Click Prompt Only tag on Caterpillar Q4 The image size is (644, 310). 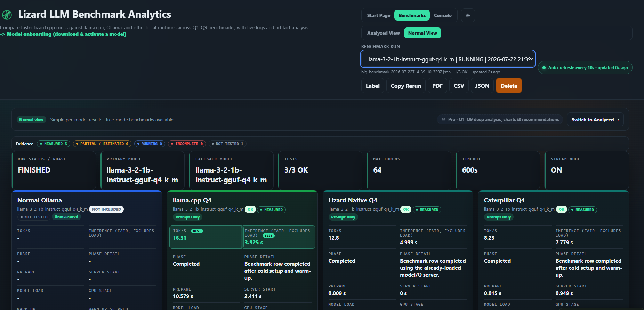pyautogui.click(x=499, y=217)
